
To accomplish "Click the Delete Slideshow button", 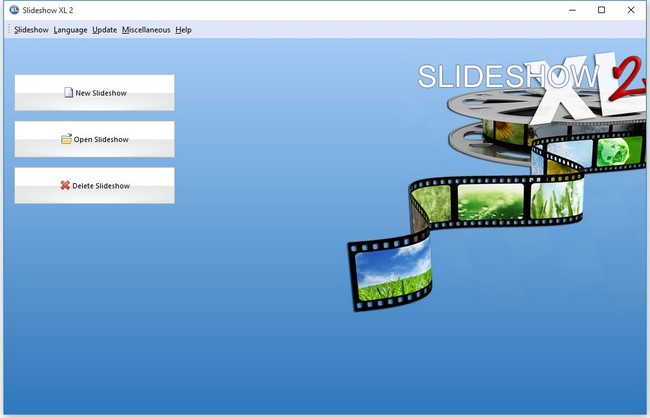I will [x=95, y=186].
